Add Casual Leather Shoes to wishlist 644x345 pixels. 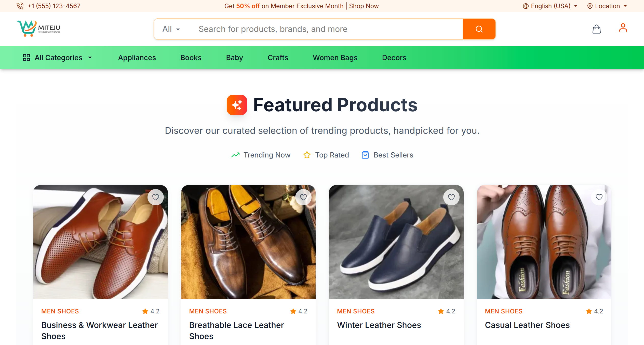[599, 197]
